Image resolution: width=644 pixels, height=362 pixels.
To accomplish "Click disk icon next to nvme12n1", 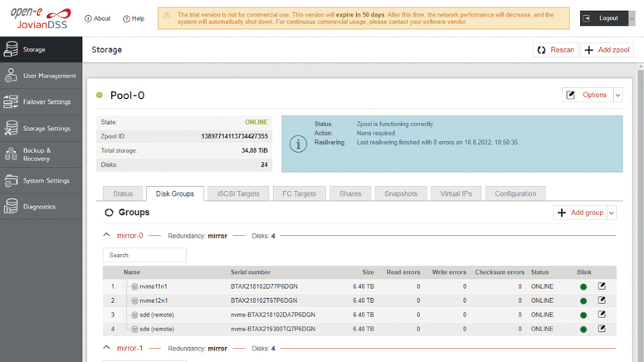I will tap(134, 301).
